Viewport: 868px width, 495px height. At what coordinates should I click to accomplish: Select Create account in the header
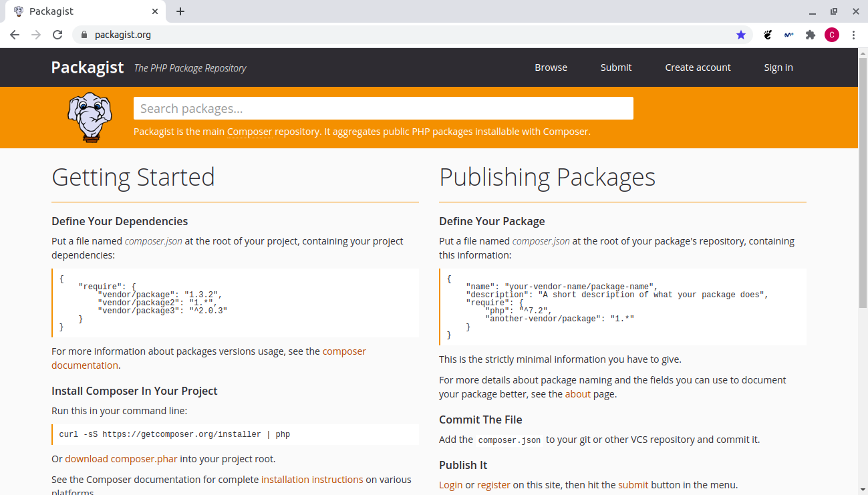[698, 67]
